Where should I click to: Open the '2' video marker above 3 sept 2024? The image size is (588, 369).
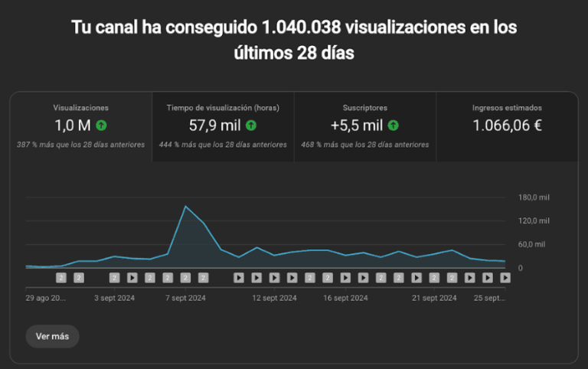pyautogui.click(x=114, y=278)
